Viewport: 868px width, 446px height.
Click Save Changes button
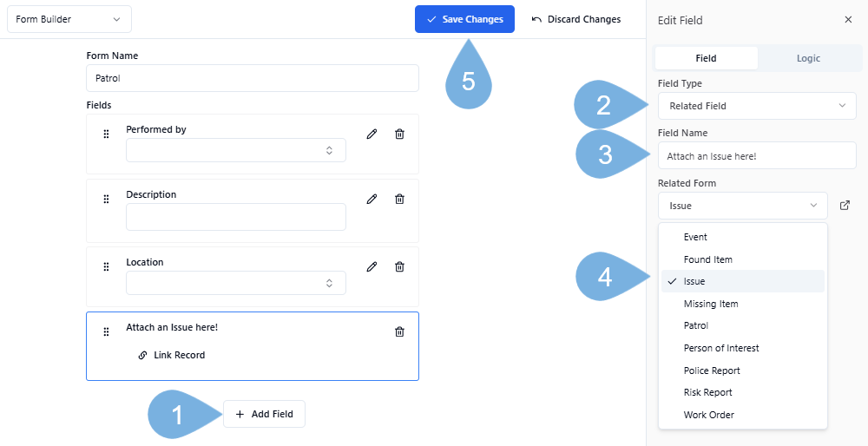click(x=464, y=19)
